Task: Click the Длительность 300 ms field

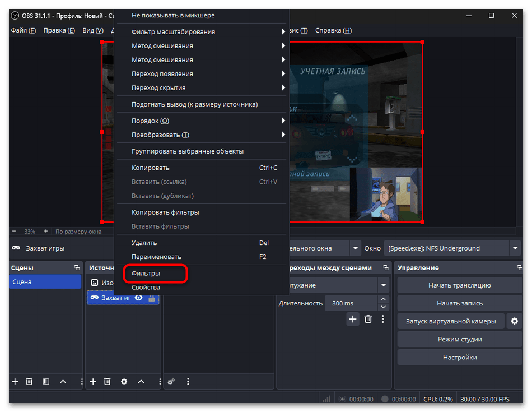Action: 352,303
